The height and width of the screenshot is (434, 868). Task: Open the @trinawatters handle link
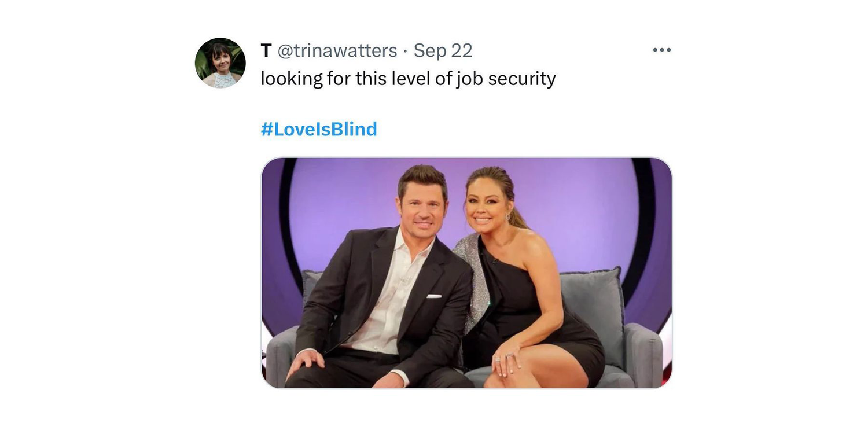(x=337, y=51)
